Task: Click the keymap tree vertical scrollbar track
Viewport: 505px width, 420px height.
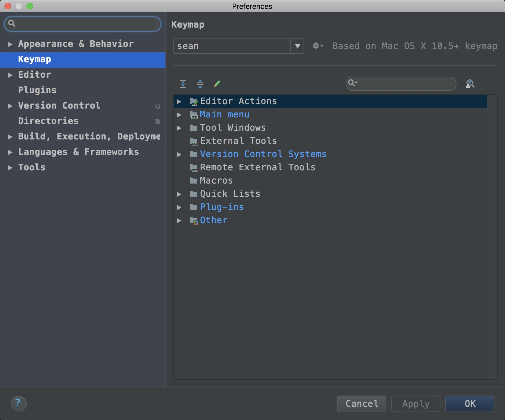Action: [492, 237]
